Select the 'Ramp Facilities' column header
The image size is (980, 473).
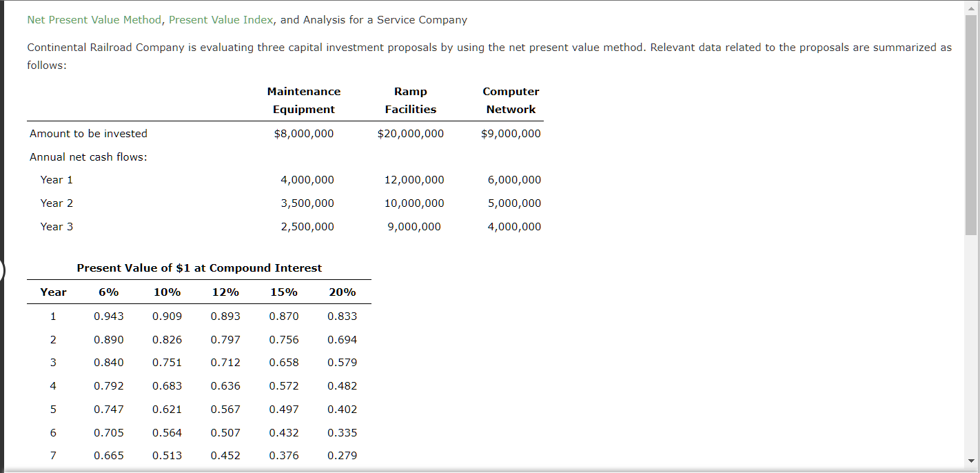(x=411, y=100)
